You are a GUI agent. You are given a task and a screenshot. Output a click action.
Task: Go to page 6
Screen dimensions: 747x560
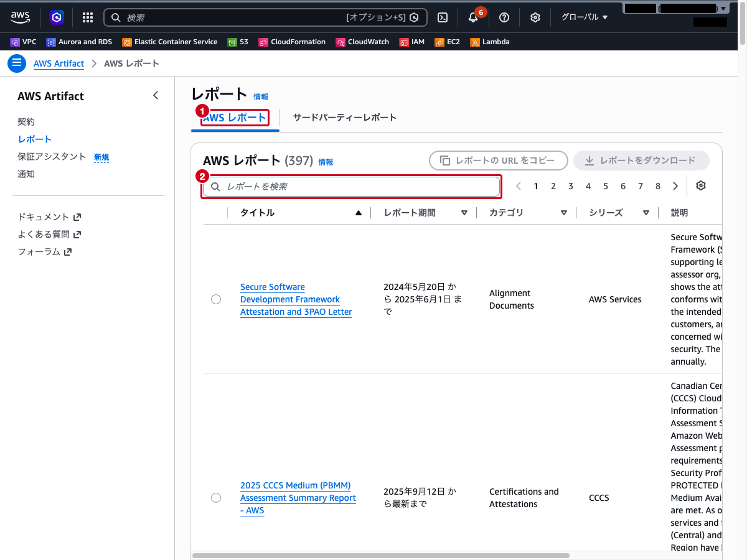623,186
